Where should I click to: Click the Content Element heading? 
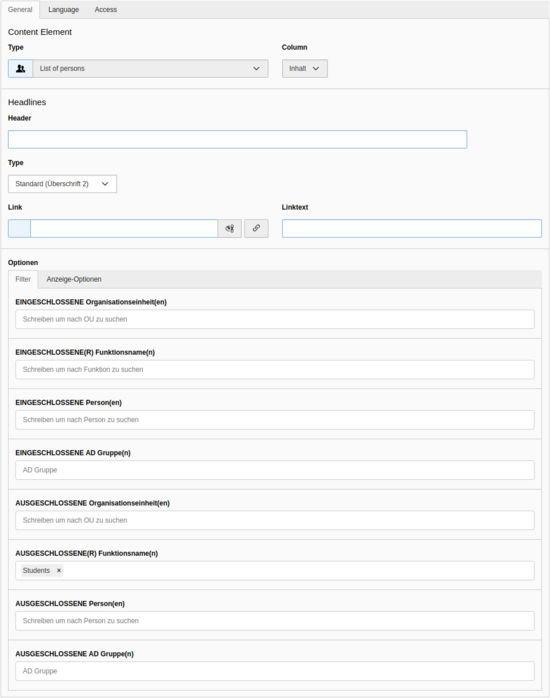(x=40, y=32)
